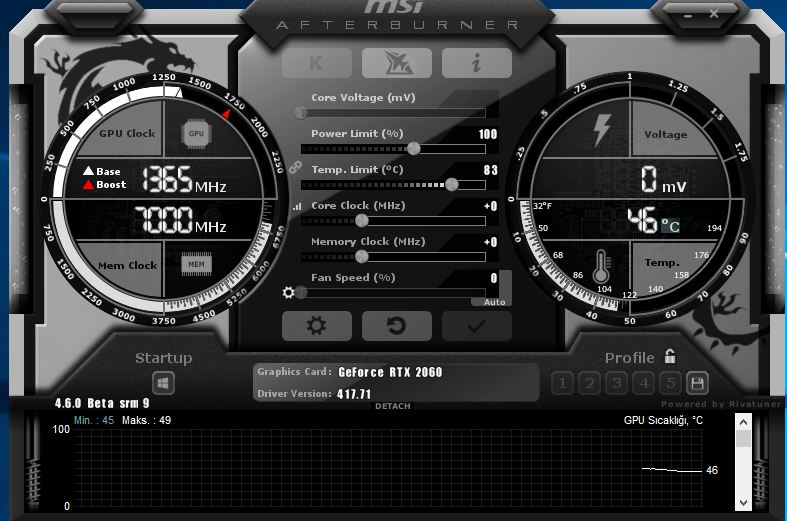
Task: Open settings with the gear button
Action: [x=317, y=326]
